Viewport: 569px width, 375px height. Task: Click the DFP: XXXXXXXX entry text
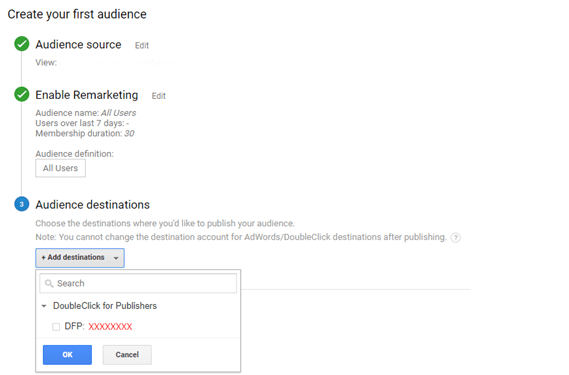(x=98, y=326)
